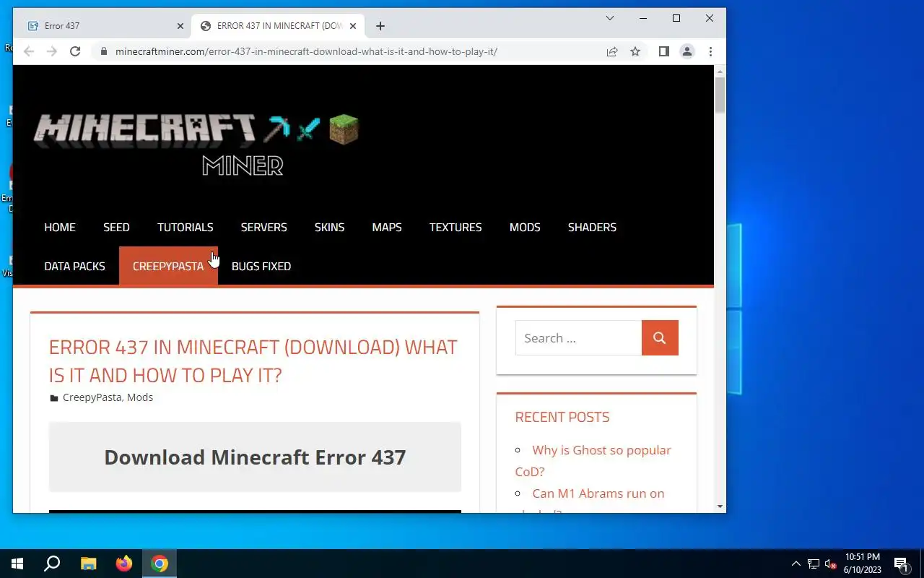Open 'Why is Ghost so popular CoD?' post
924x578 pixels.
point(593,460)
